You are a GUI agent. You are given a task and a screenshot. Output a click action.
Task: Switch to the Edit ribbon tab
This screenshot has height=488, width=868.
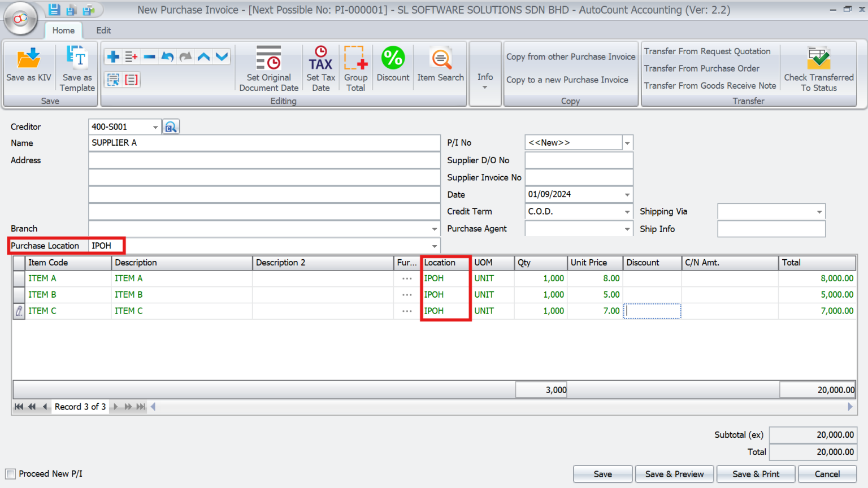coord(103,30)
